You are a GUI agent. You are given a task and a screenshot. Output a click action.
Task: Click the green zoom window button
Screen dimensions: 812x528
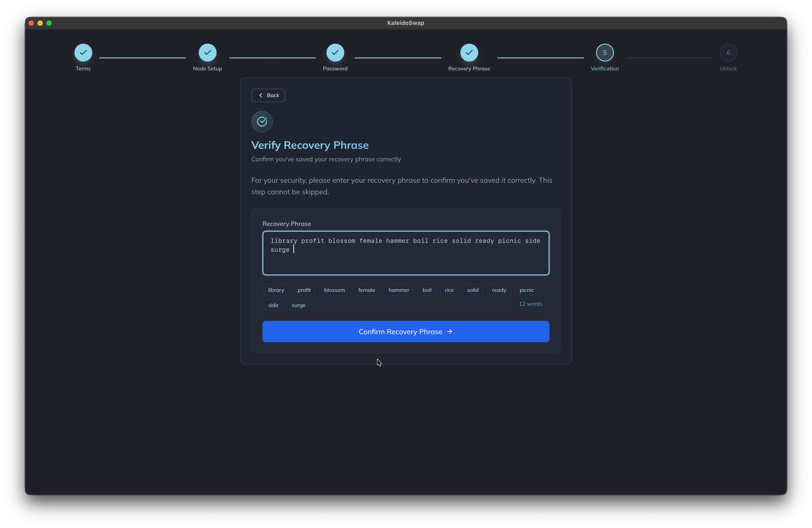49,23
